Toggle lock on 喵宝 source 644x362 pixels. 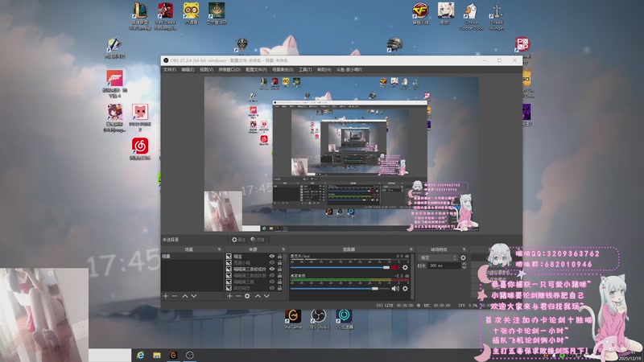point(279,256)
